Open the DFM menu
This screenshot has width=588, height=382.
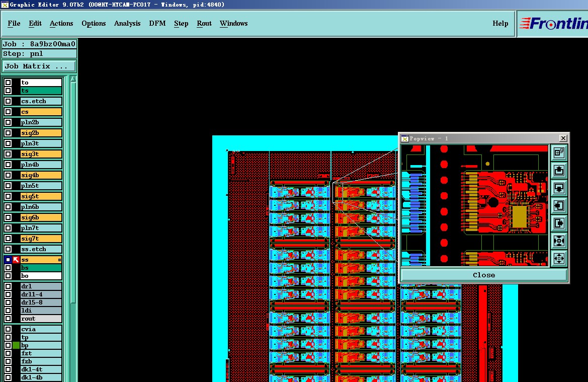pos(157,23)
